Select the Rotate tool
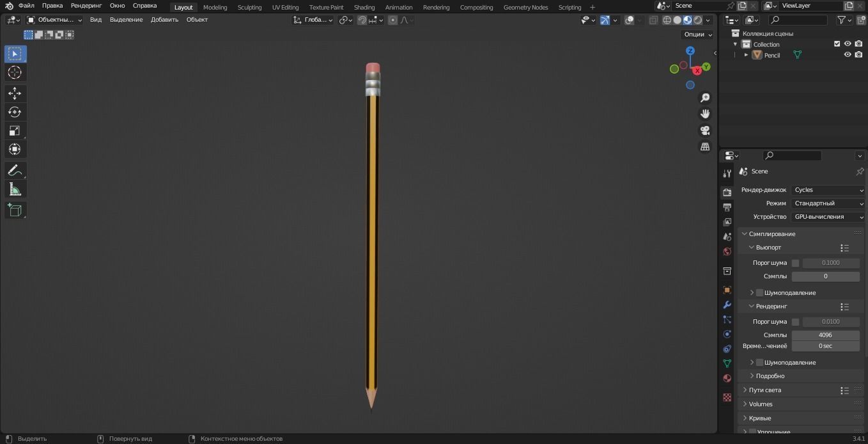This screenshot has width=868, height=444. [15, 112]
